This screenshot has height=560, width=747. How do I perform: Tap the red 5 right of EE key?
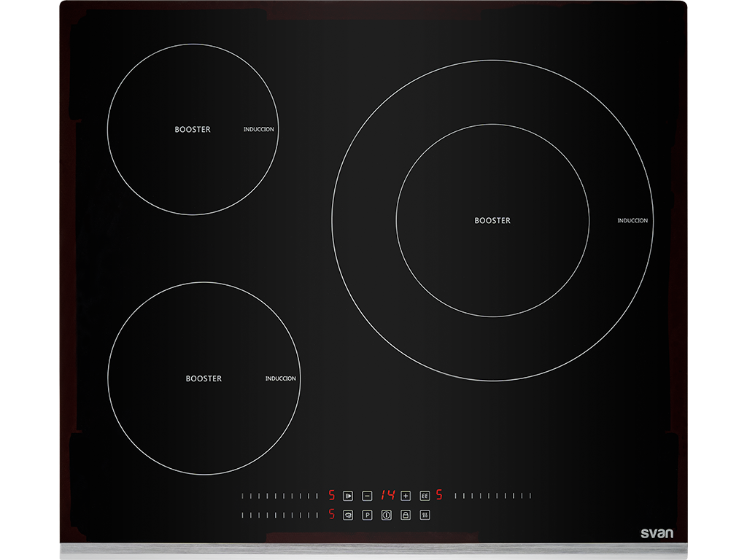tap(439, 495)
